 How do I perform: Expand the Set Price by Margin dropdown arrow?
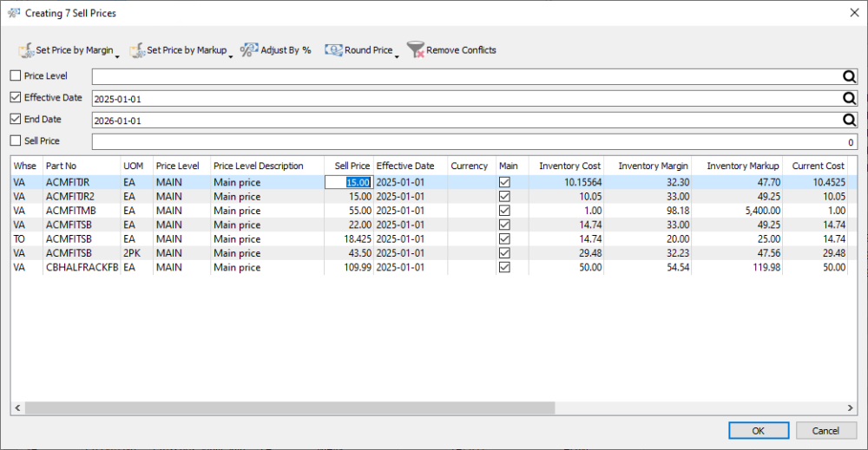click(x=117, y=56)
